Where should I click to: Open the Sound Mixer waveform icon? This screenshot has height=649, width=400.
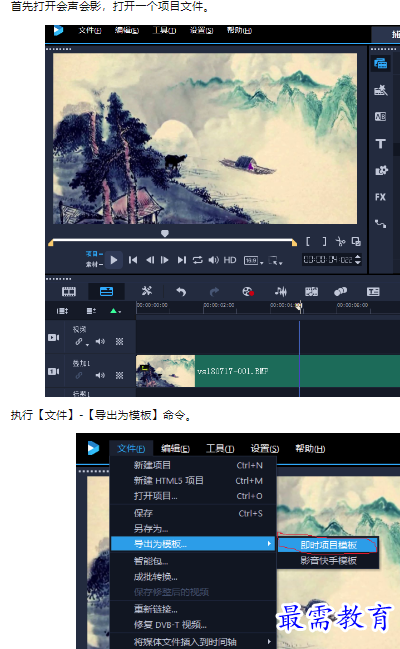[281, 292]
